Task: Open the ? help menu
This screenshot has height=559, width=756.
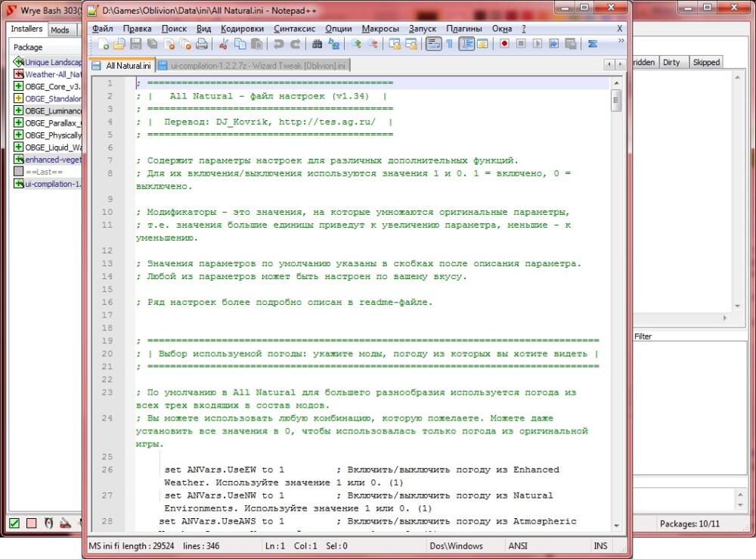Action: coord(524,29)
